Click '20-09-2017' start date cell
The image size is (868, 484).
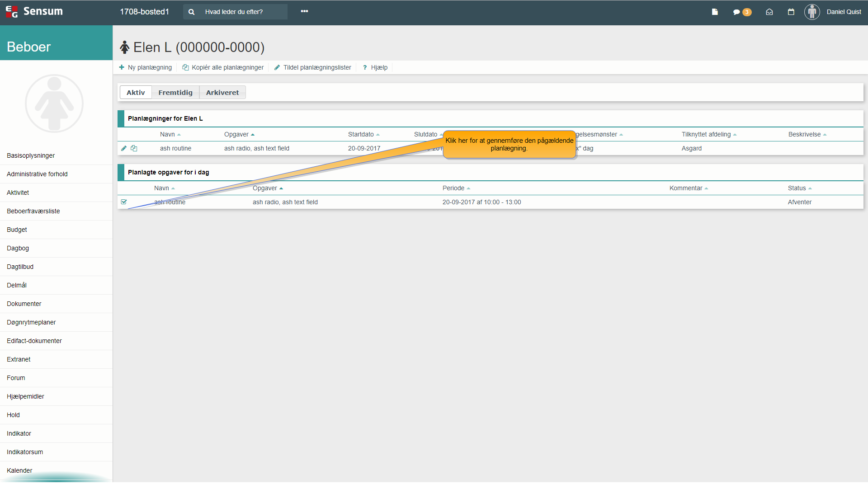364,148
